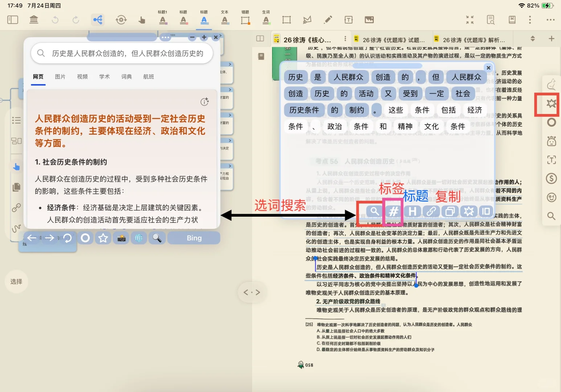561x392 pixels.
Task: Open the text box tool in top toolbar
Action: (x=348, y=20)
